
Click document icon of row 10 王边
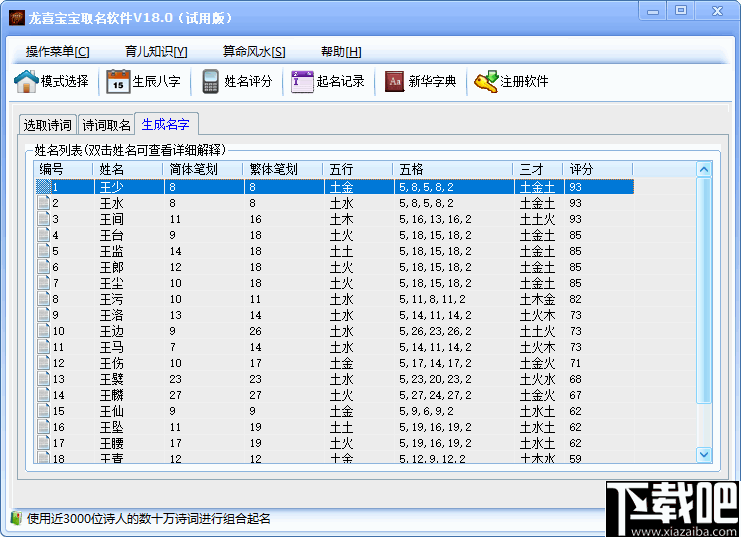click(x=43, y=331)
